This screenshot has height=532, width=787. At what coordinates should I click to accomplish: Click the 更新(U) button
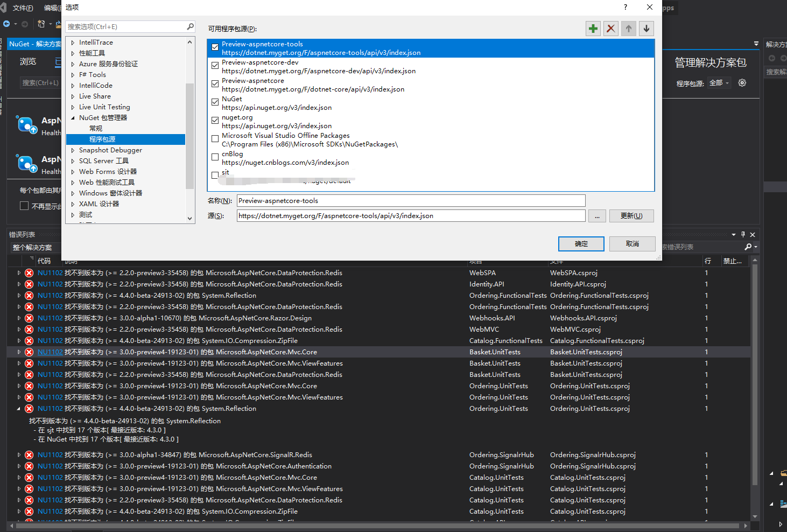pos(631,216)
